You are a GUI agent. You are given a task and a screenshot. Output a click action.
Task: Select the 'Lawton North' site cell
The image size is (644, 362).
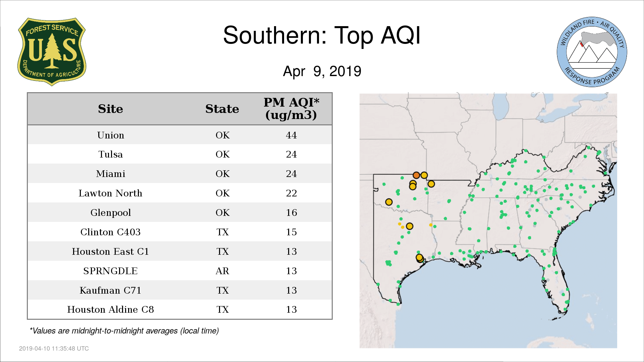coord(110,193)
